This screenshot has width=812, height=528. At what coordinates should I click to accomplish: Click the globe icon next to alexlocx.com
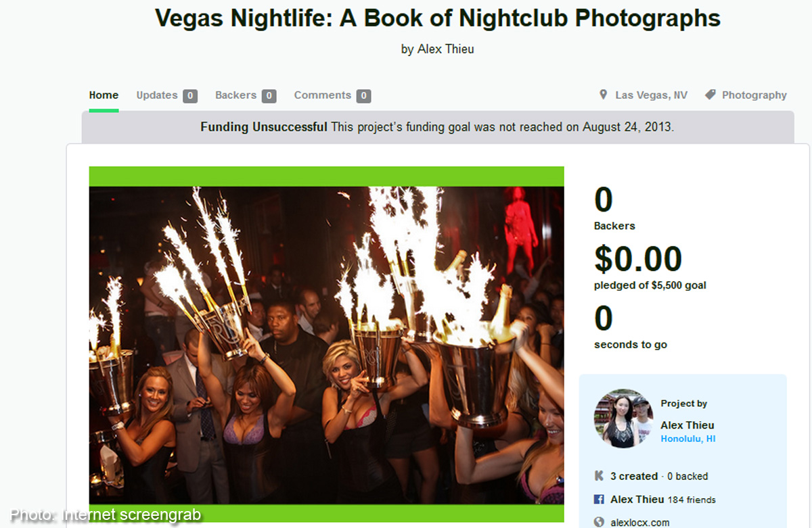[599, 522]
